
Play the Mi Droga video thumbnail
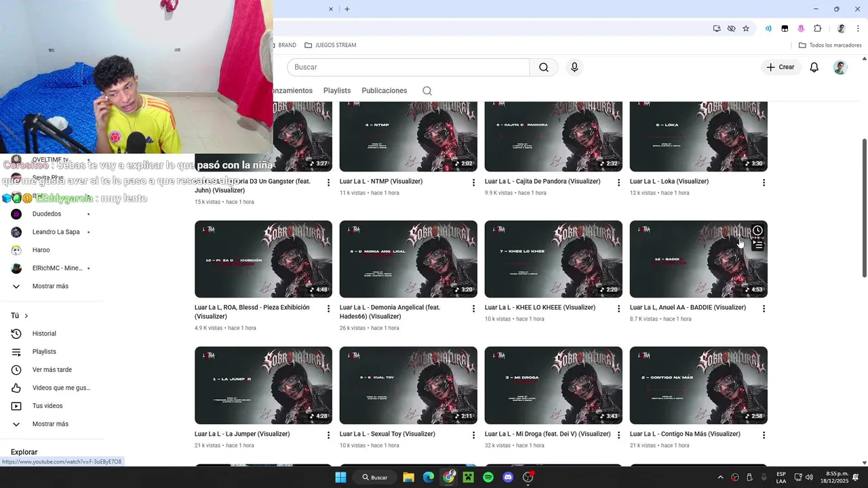pyautogui.click(x=553, y=386)
